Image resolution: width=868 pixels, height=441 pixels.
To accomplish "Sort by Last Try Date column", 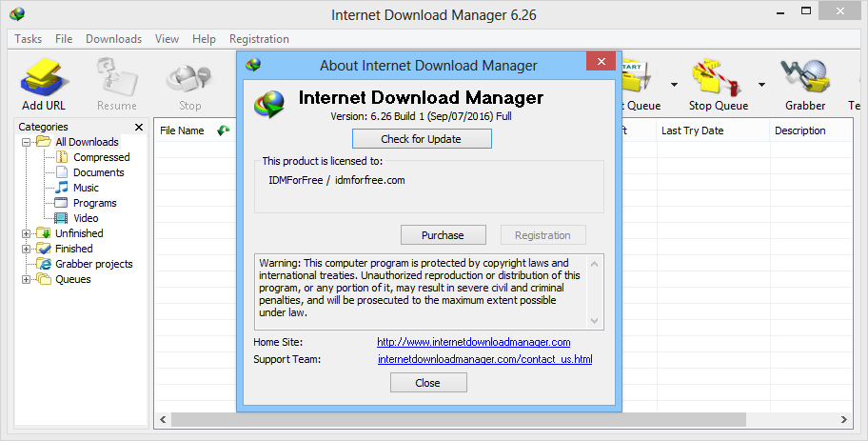I will 693,130.
